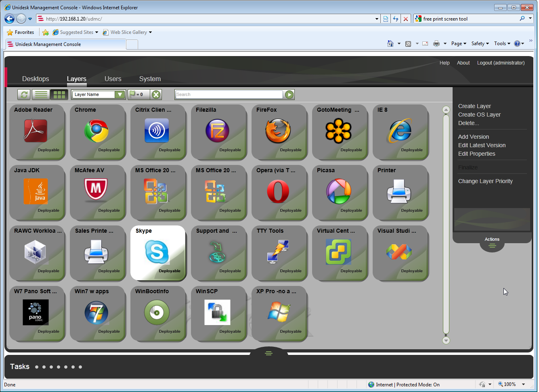Select the Adobe Reader layer icon

point(36,131)
